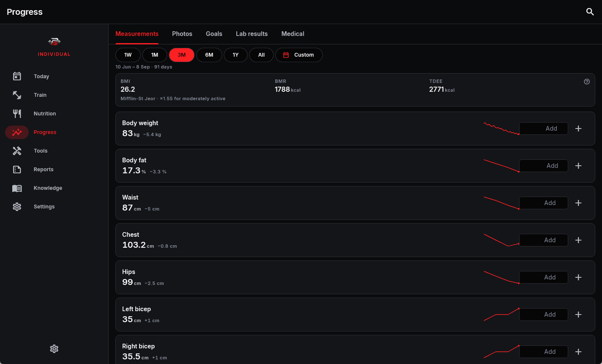
Task: Click the Train dumbbell icon
Action: [17, 95]
